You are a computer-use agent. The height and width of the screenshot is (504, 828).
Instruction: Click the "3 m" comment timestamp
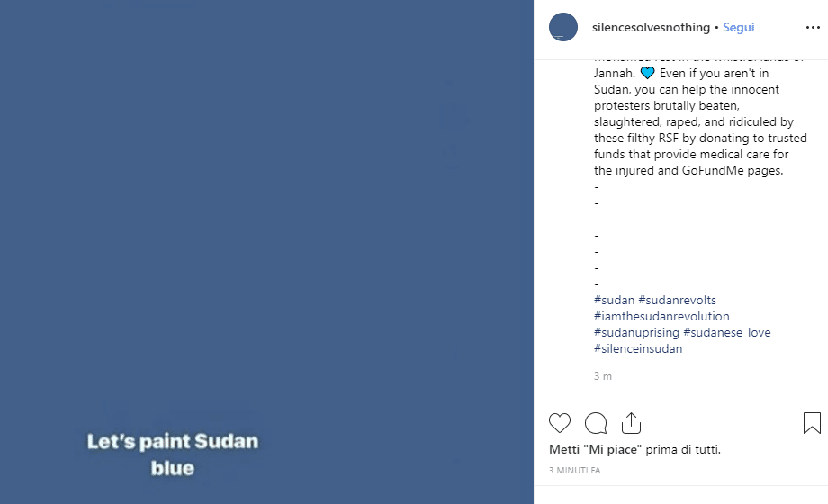pos(603,375)
